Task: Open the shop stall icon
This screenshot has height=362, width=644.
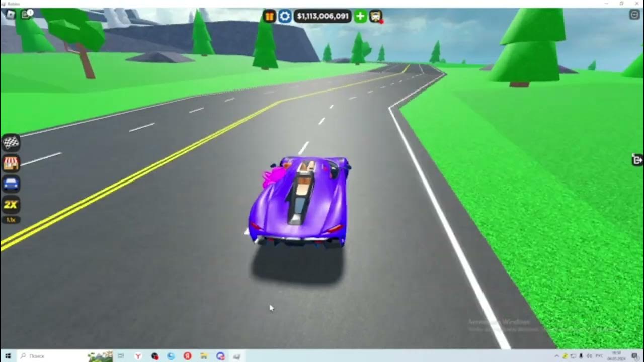Action: click(x=11, y=163)
